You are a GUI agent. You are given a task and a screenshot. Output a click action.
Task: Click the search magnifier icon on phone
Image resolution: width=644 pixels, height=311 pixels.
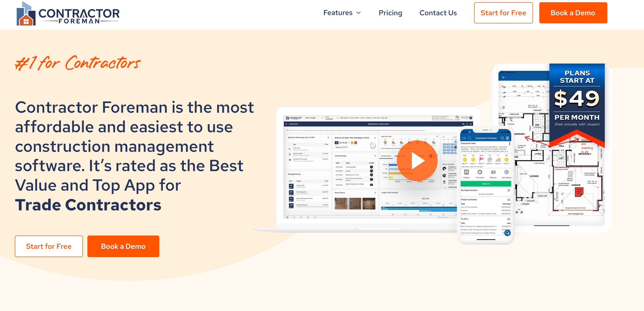469,138
